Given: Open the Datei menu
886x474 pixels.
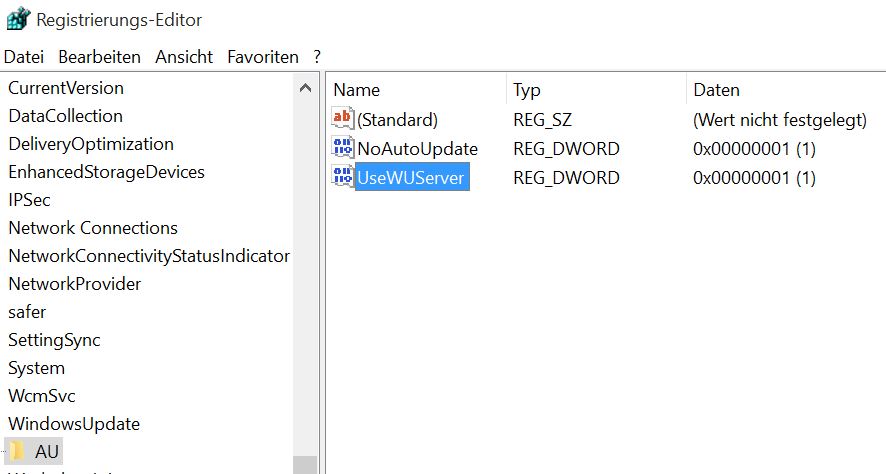Looking at the screenshot, I should pos(24,57).
